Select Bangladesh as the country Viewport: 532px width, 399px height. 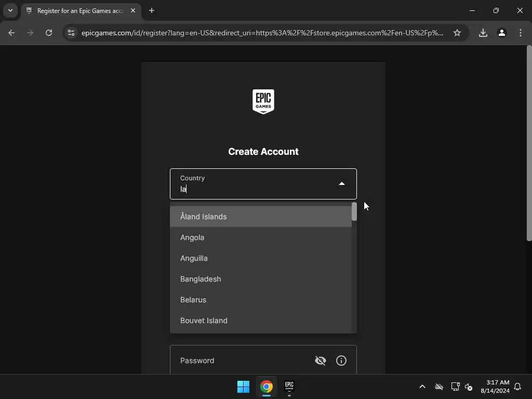[x=261, y=279]
